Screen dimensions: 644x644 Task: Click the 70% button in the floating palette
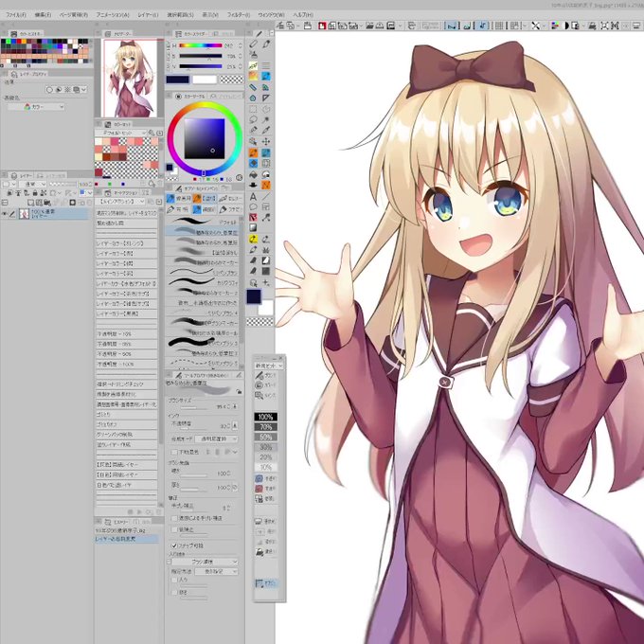tap(266, 427)
